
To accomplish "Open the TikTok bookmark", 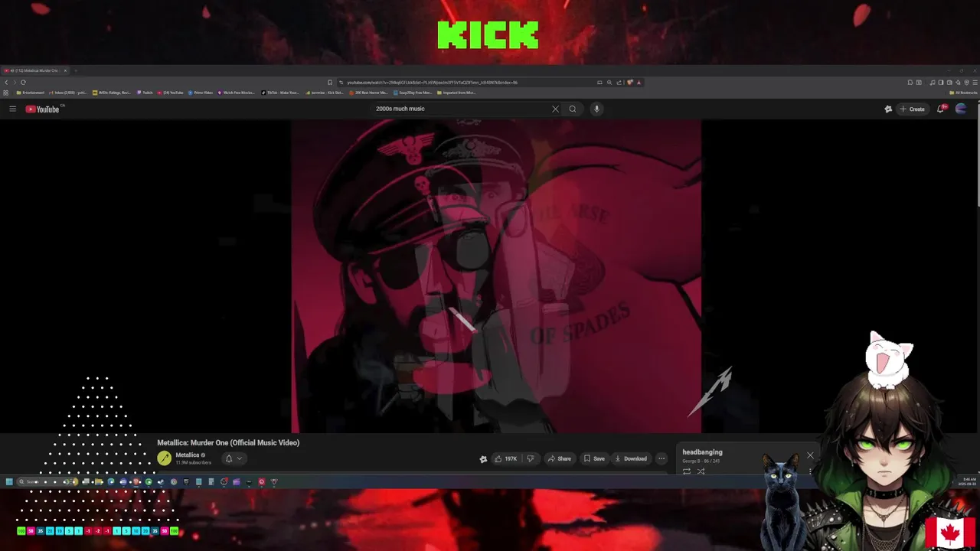I will 280,93.
